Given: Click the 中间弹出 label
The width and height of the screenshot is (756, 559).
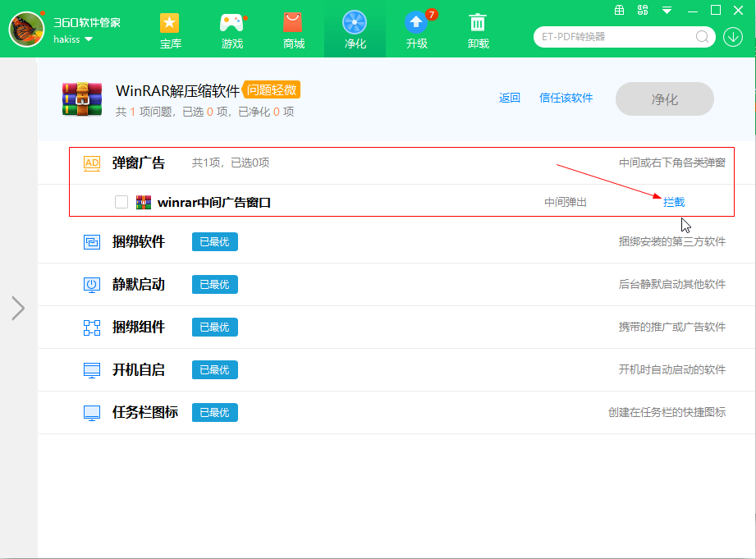Looking at the screenshot, I should [x=566, y=202].
